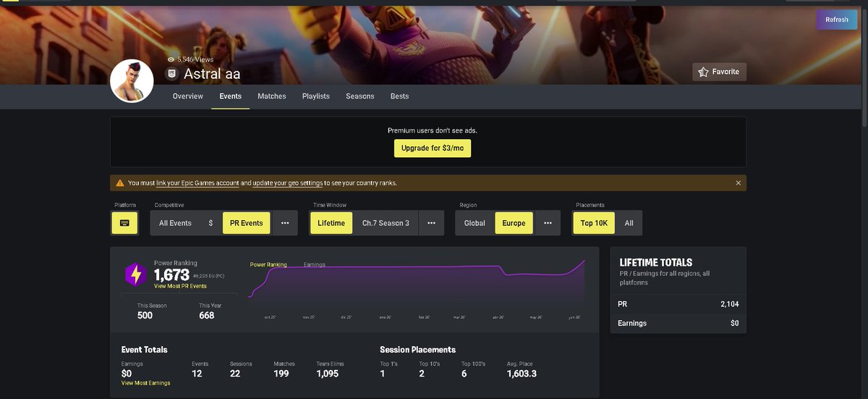Add player to Favorites
Screen dimensions: 868x399
[x=719, y=72]
